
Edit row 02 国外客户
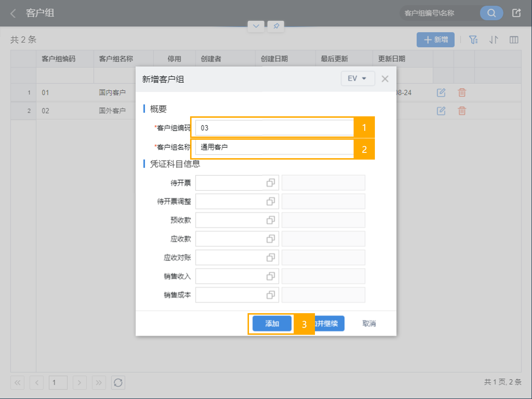coord(441,111)
